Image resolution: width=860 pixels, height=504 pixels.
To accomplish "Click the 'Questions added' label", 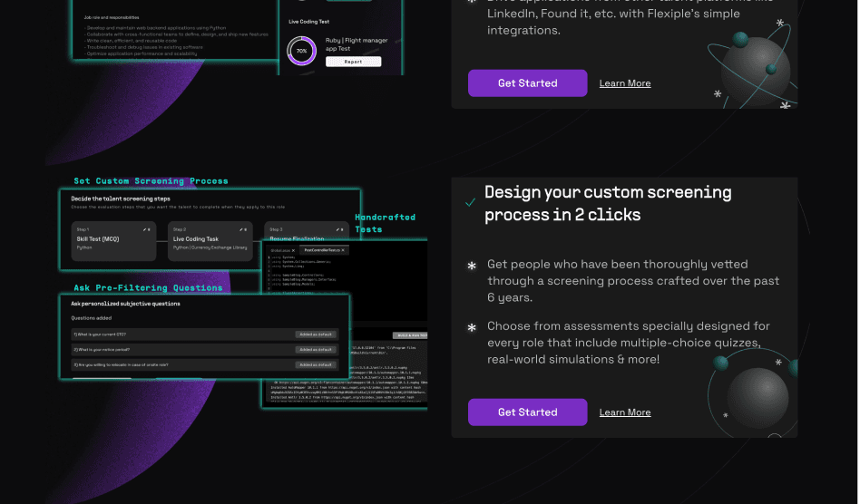I will tap(91, 318).
